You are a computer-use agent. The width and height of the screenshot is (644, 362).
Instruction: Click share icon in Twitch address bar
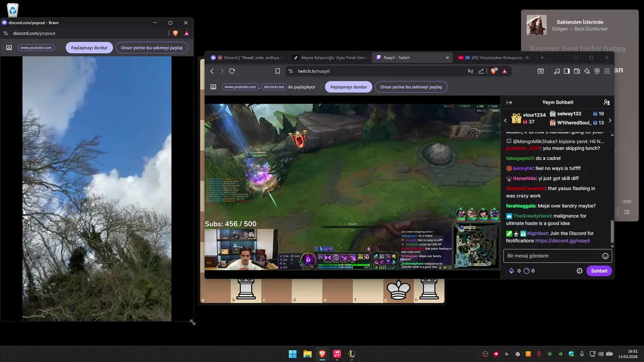tap(481, 71)
